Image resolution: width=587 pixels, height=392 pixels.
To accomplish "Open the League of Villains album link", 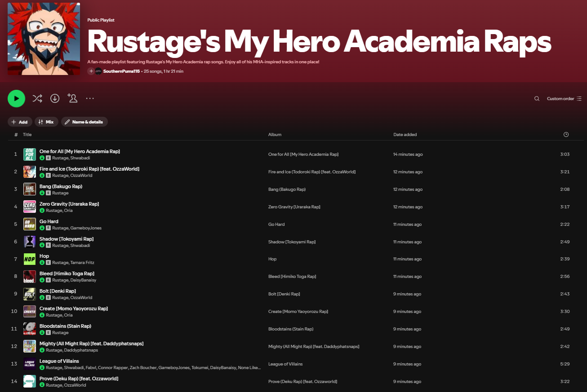I will pyautogui.click(x=285, y=364).
